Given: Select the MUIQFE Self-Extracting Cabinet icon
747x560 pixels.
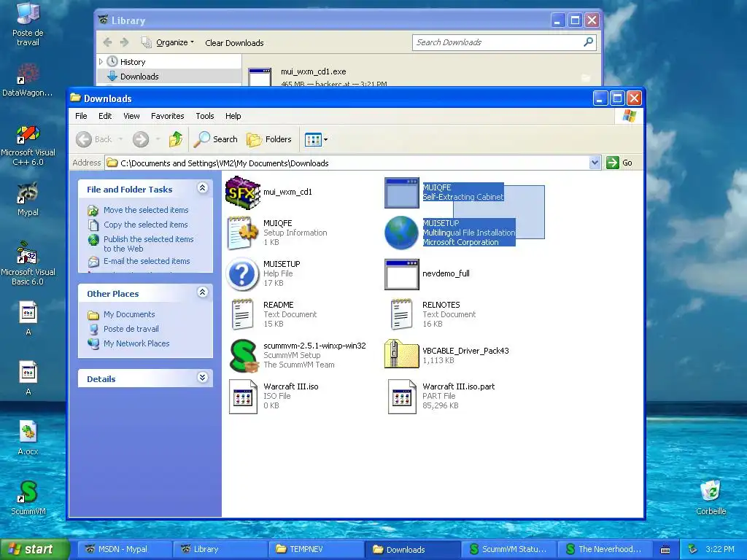Looking at the screenshot, I should click(402, 192).
